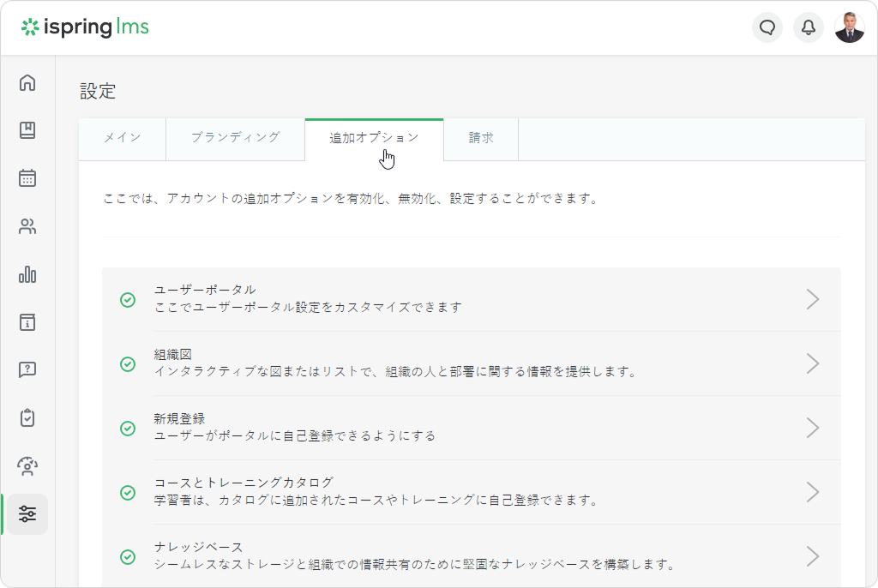Open the user profile avatar
Viewport: 878px width, 588px height.
[849, 27]
